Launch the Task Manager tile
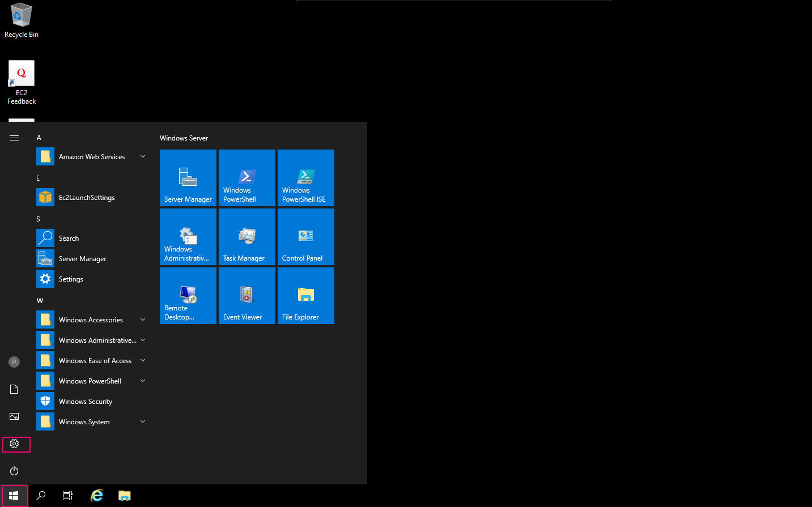This screenshot has width=812, height=507. point(247,237)
